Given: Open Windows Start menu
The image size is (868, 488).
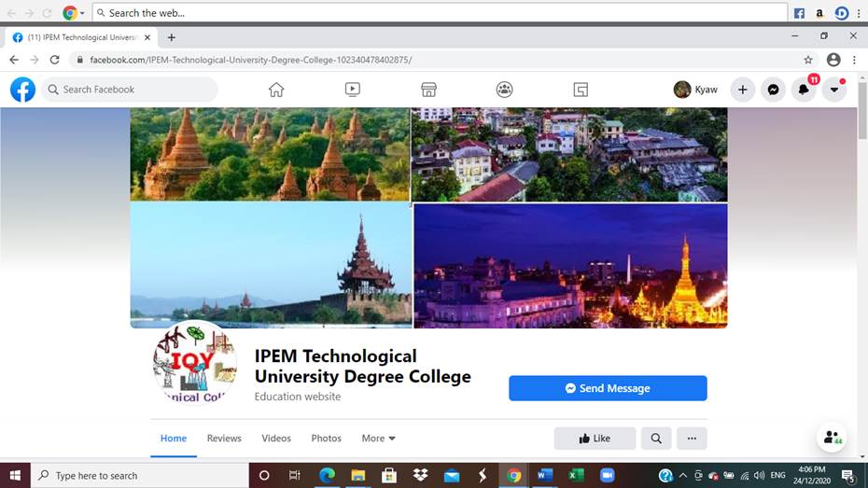Looking at the screenshot, I should [x=15, y=476].
